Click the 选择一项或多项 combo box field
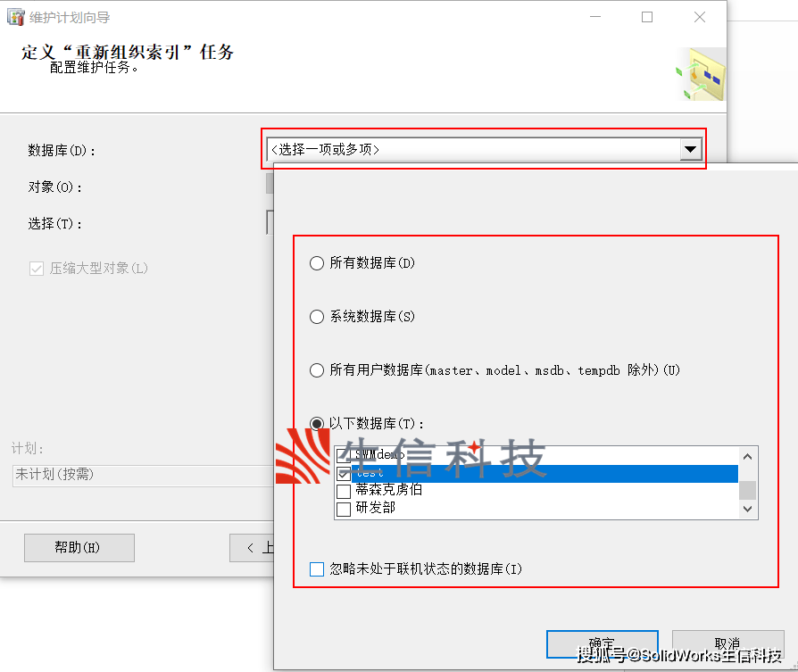This screenshot has width=798, height=672. tap(484, 150)
